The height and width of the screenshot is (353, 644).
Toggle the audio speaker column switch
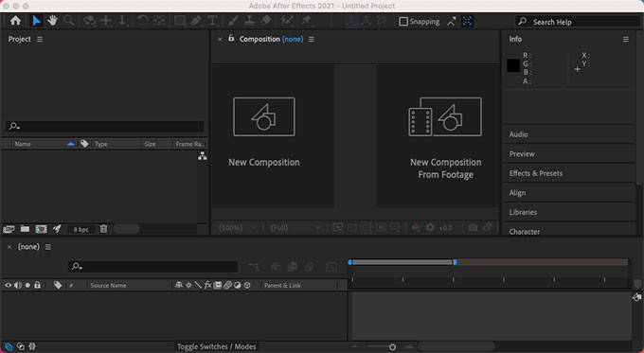click(18, 285)
